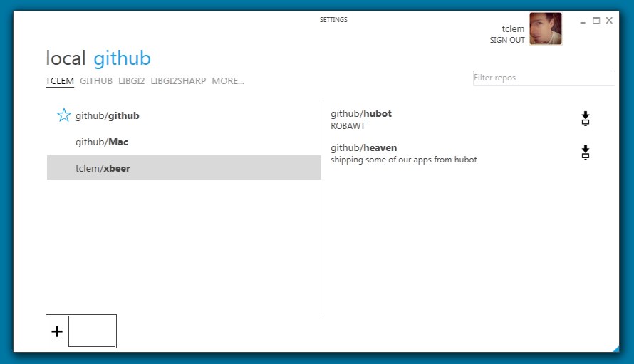The width and height of the screenshot is (634, 364).
Task: Click the plus icon to add repository
Action: click(x=57, y=331)
